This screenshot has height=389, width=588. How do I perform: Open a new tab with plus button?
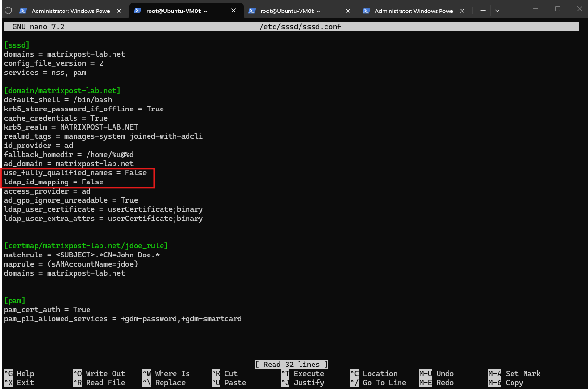[x=483, y=11]
